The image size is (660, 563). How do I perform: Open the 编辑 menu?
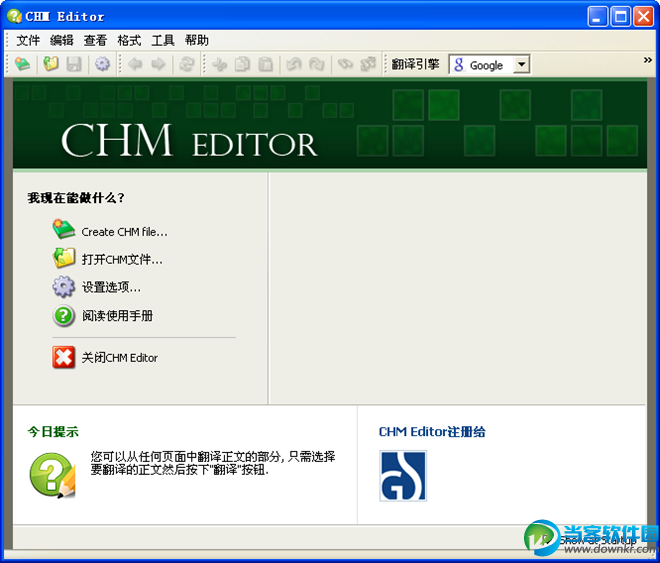point(62,40)
